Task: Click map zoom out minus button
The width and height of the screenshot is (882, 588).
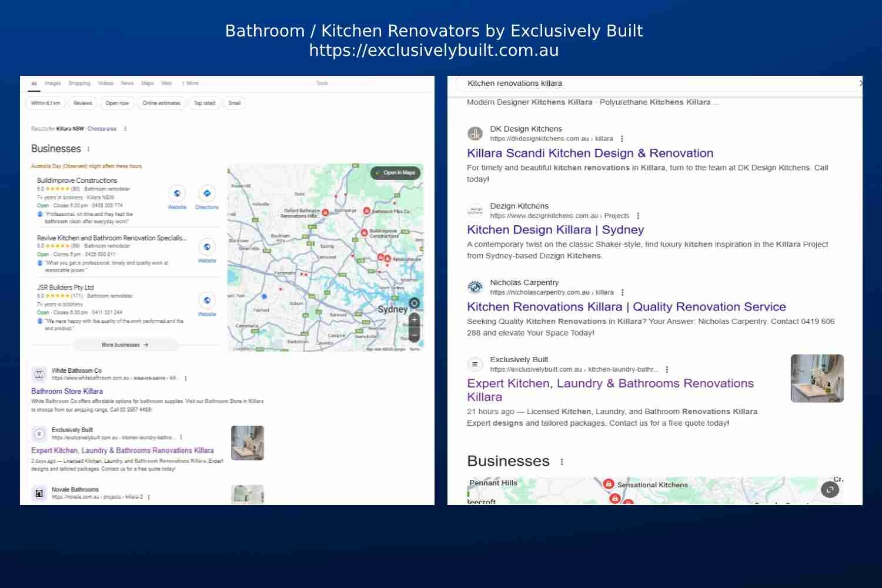Action: (x=415, y=335)
